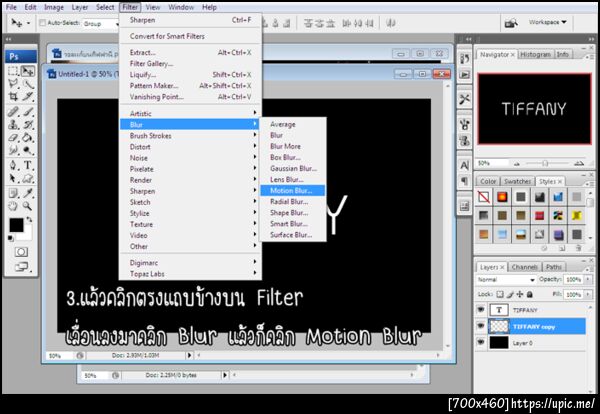600x414 pixels.
Task: Open the Opacity slider arrow
Action: pos(588,280)
